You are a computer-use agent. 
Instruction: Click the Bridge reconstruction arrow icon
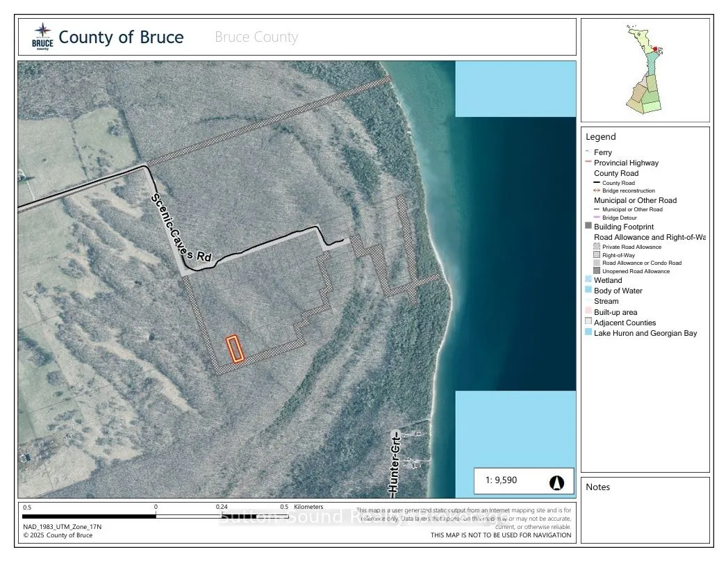[x=596, y=190]
